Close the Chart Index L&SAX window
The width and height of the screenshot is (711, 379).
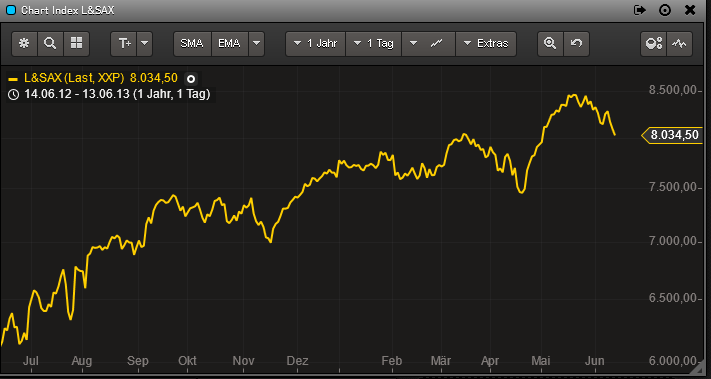[x=690, y=10]
